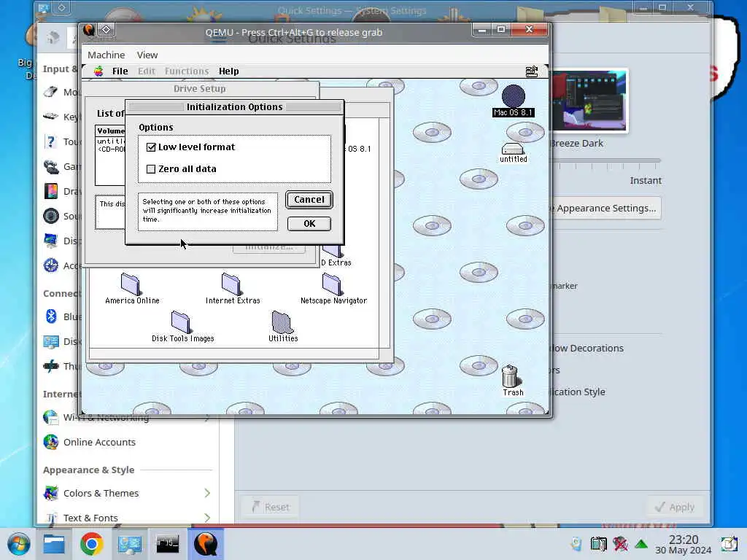The height and width of the screenshot is (560, 747).
Task: Click Window Decorations in System Settings
Action: [587, 348]
